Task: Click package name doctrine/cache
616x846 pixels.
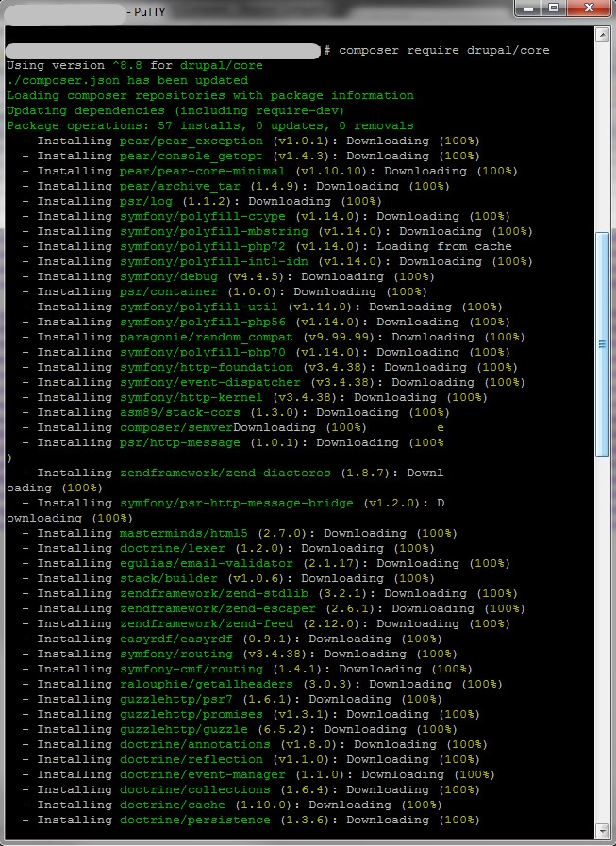Action: (x=173, y=805)
